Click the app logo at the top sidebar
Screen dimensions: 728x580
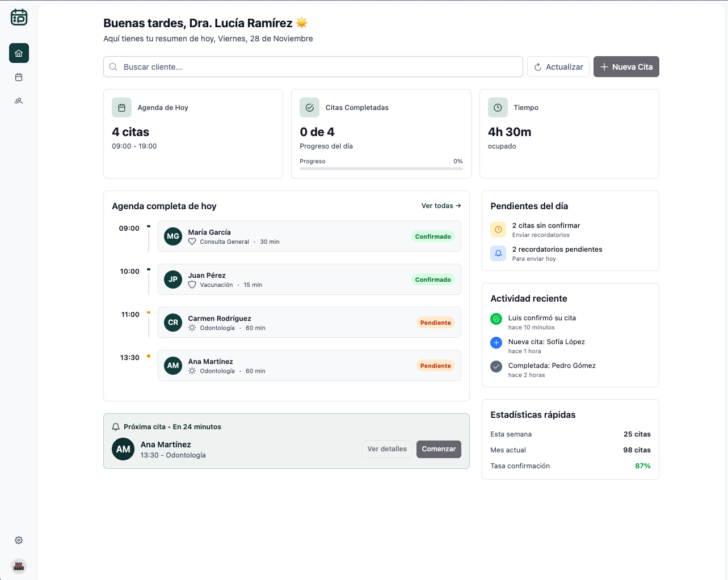[x=19, y=17]
